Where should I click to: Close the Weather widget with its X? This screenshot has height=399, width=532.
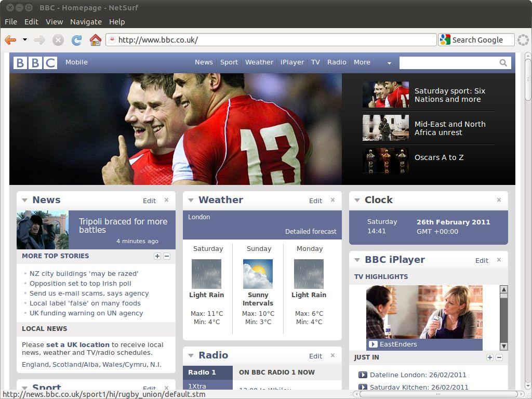coord(333,200)
